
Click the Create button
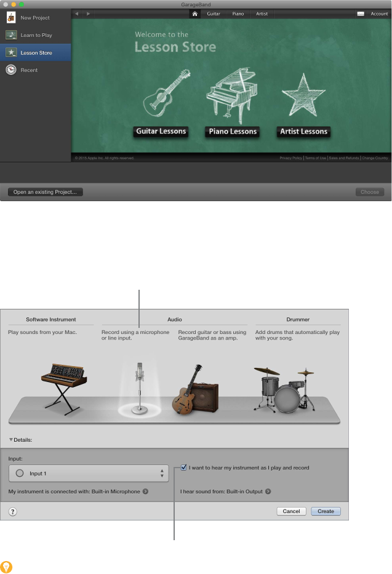(x=326, y=511)
